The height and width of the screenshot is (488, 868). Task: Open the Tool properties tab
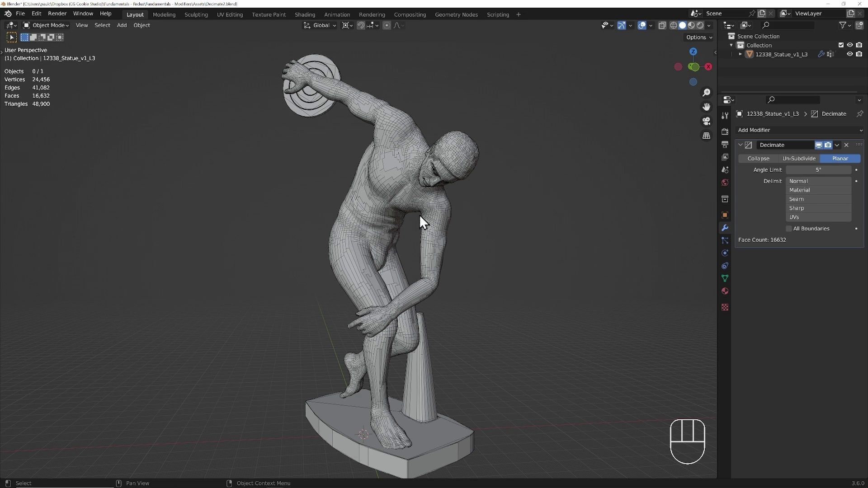pyautogui.click(x=725, y=116)
